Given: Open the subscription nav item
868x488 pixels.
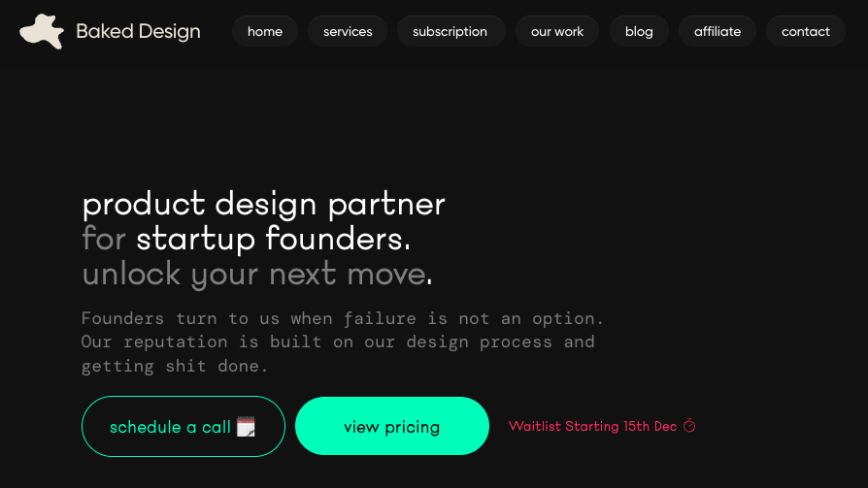Looking at the screenshot, I should [x=450, y=31].
